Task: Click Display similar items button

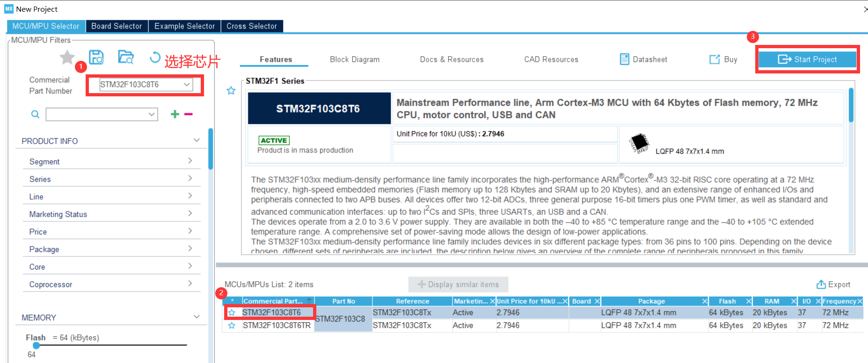Action: tap(458, 284)
